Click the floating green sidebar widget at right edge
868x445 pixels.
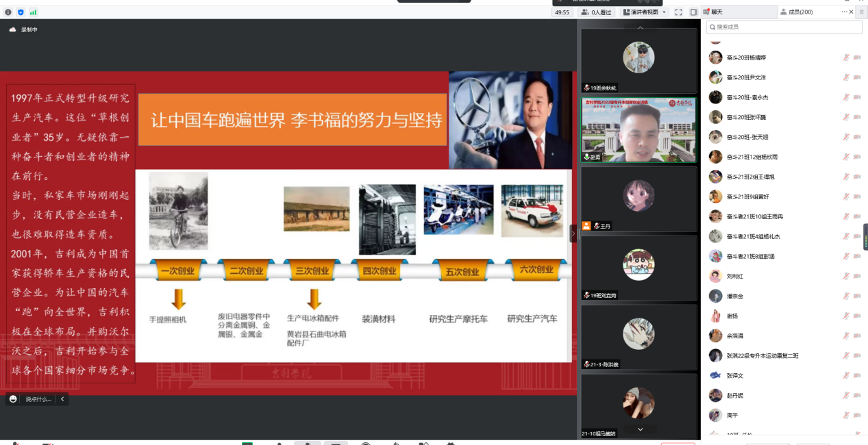(x=865, y=237)
